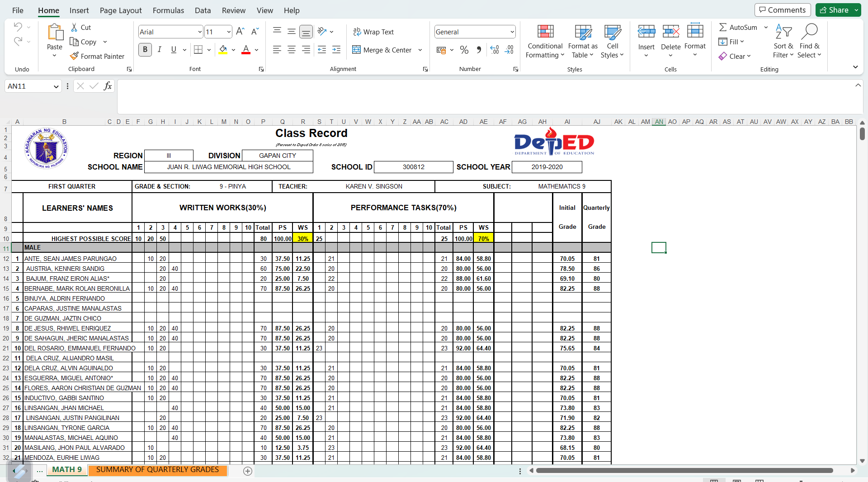Decrease the cell indent
The height and width of the screenshot is (482, 868).
(322, 50)
